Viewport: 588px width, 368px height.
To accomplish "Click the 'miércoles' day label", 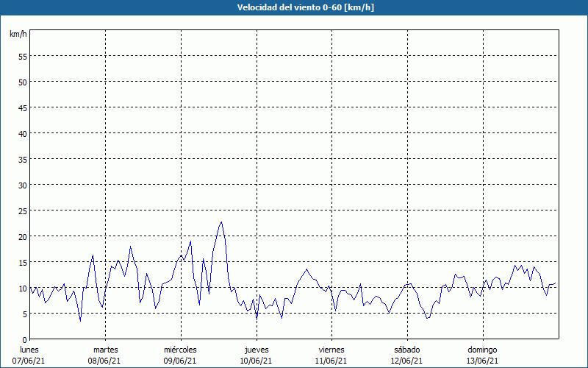I will 180,350.
